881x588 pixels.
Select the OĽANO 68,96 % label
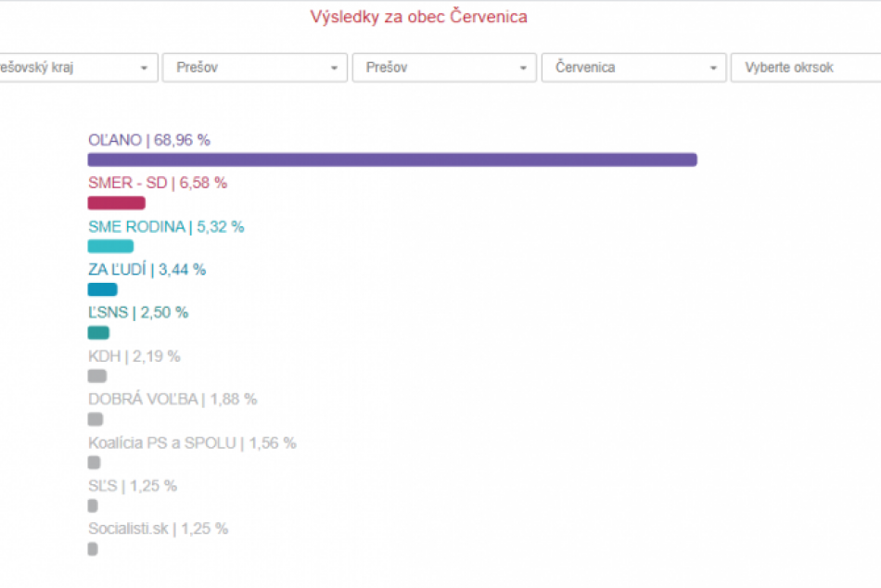(148, 140)
